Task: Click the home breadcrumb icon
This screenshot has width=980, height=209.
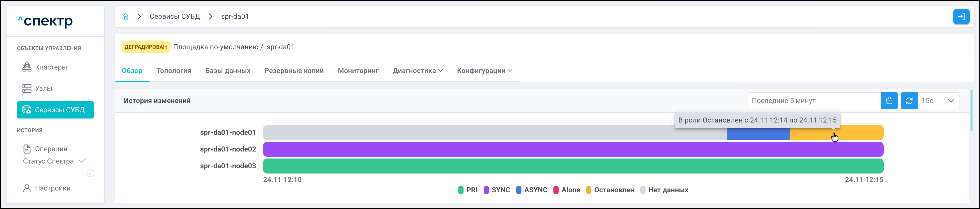Action: click(125, 16)
